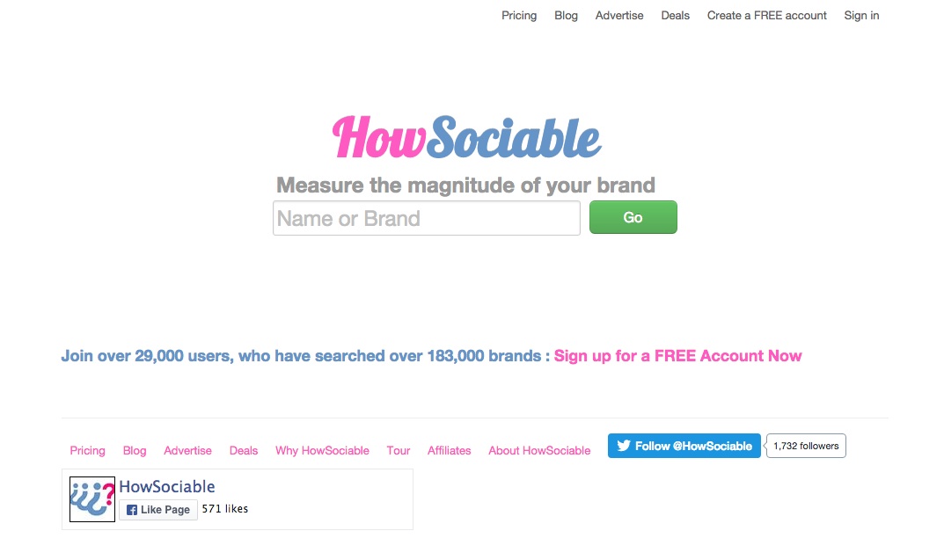
Task: Open the Blog from the top navigation
Action: [566, 15]
